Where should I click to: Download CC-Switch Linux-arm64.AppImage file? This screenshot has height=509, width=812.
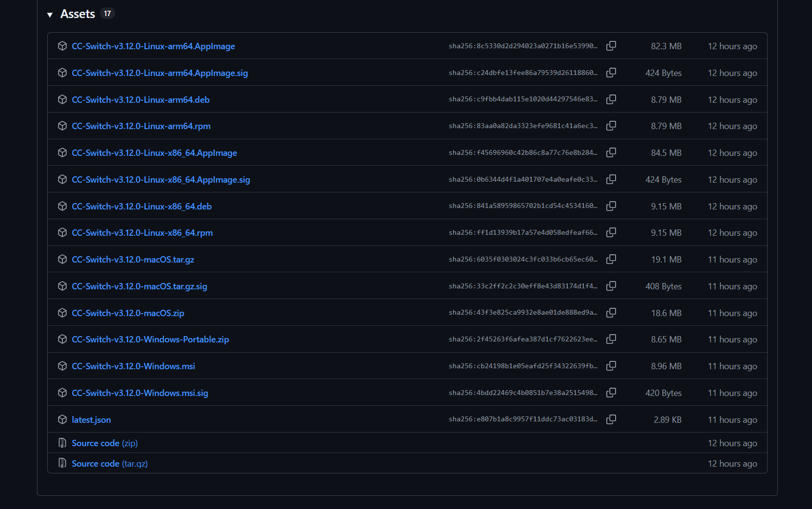click(153, 46)
